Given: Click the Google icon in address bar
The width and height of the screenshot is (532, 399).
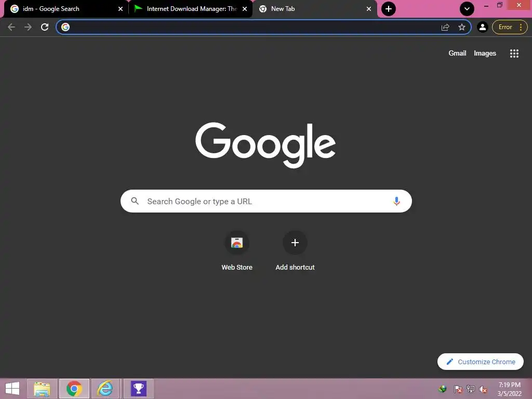Looking at the screenshot, I should (65, 27).
